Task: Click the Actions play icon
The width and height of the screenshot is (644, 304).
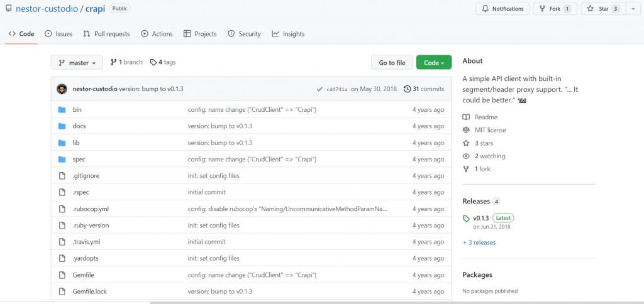Action: (x=145, y=34)
